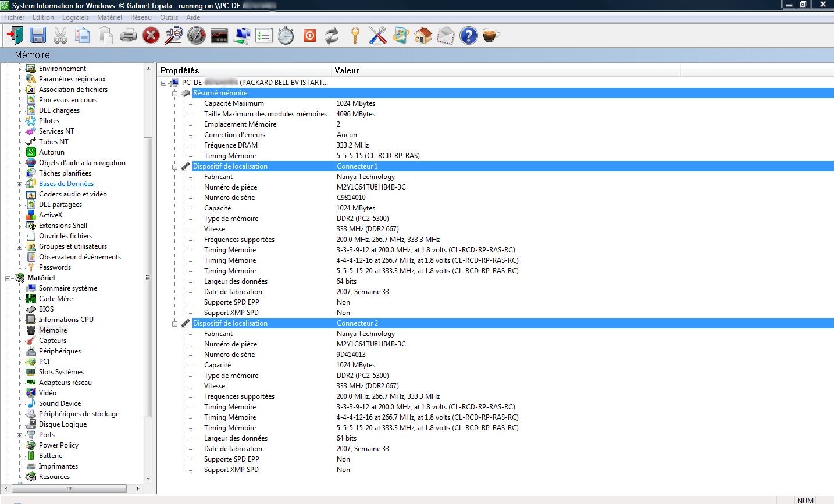Select the BIOS tree item
The image size is (834, 504).
click(x=47, y=309)
